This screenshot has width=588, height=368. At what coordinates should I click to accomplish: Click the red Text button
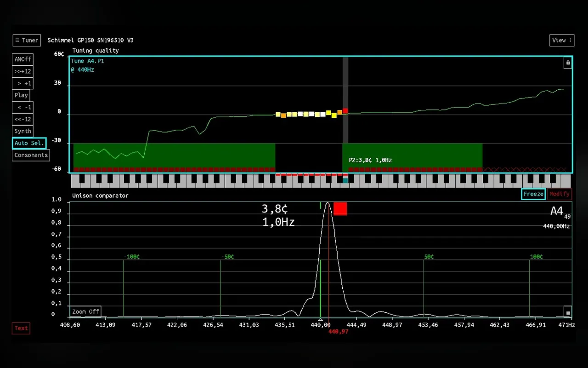21,328
